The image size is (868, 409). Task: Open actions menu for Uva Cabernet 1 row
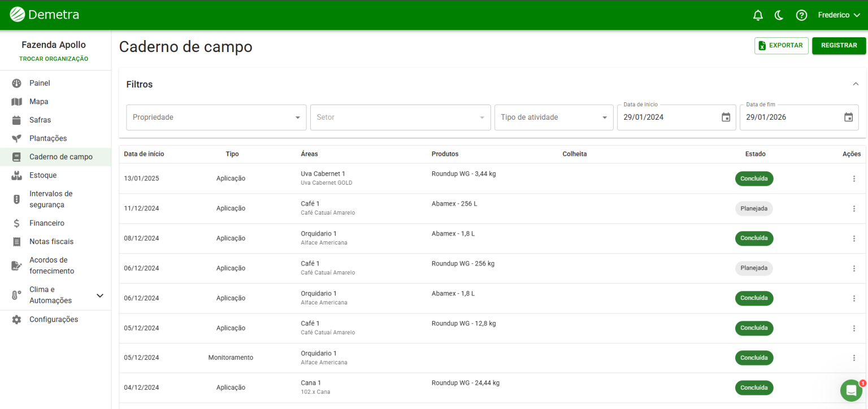(x=854, y=179)
